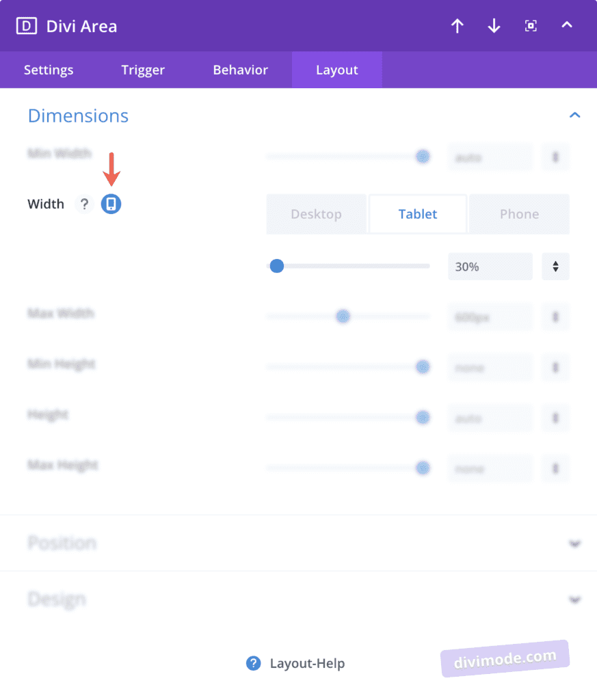This screenshot has width=597, height=700.
Task: Click the Width value stepper arrows
Action: click(x=555, y=267)
